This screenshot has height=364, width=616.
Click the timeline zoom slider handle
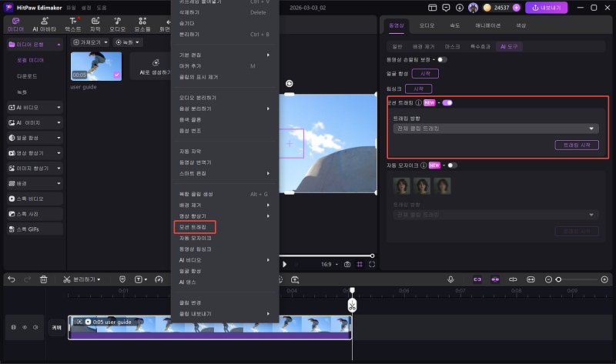point(558,279)
